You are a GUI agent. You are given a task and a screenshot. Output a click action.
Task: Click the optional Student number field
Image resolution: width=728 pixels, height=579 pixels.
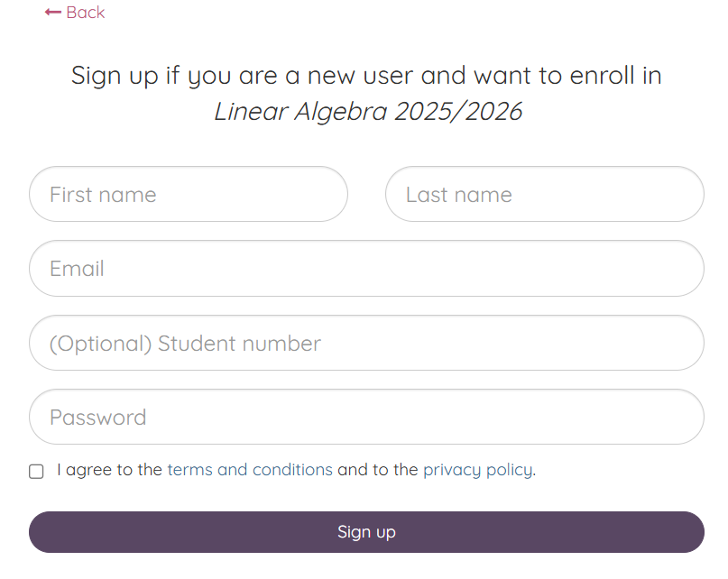pyautogui.click(x=366, y=343)
